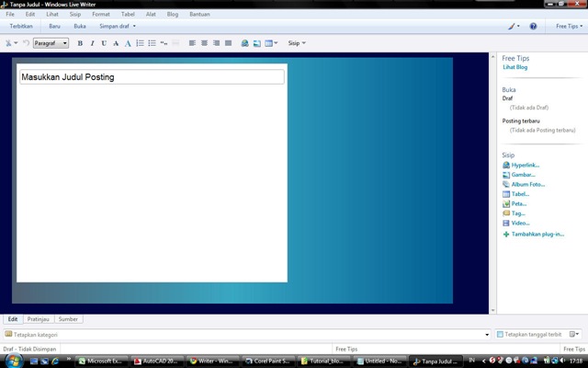Open the Sisip toolbar dropdown
Image resolution: width=588 pixels, height=368 pixels.
tap(297, 43)
